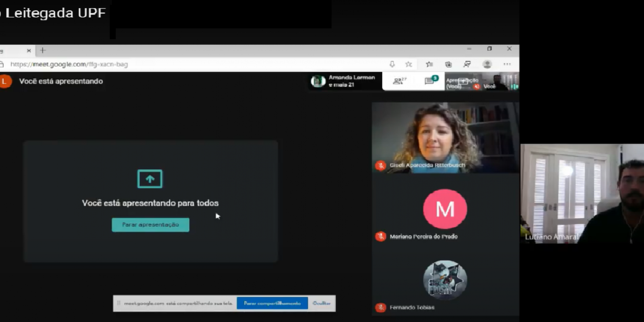
Task: Open browser settings and more menu
Action: pyautogui.click(x=507, y=64)
